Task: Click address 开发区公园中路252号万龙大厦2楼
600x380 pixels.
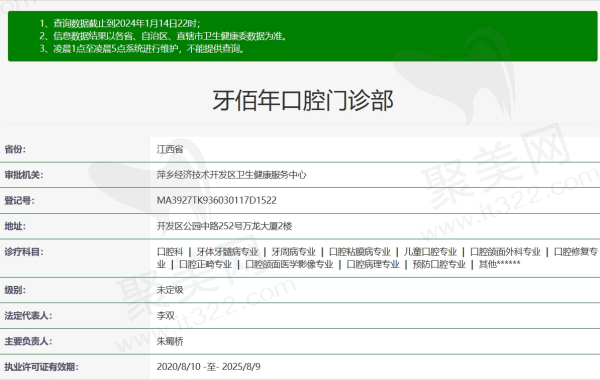Action: (x=224, y=226)
